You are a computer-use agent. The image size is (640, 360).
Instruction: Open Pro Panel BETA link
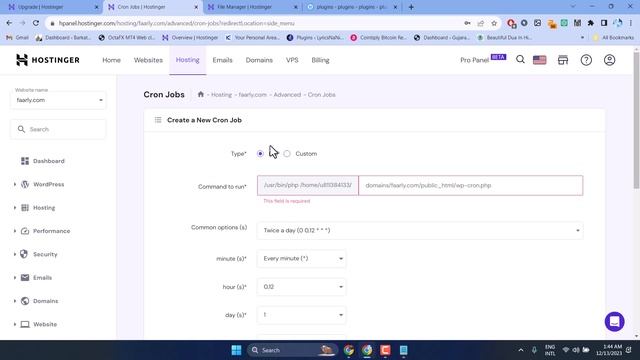tap(483, 60)
